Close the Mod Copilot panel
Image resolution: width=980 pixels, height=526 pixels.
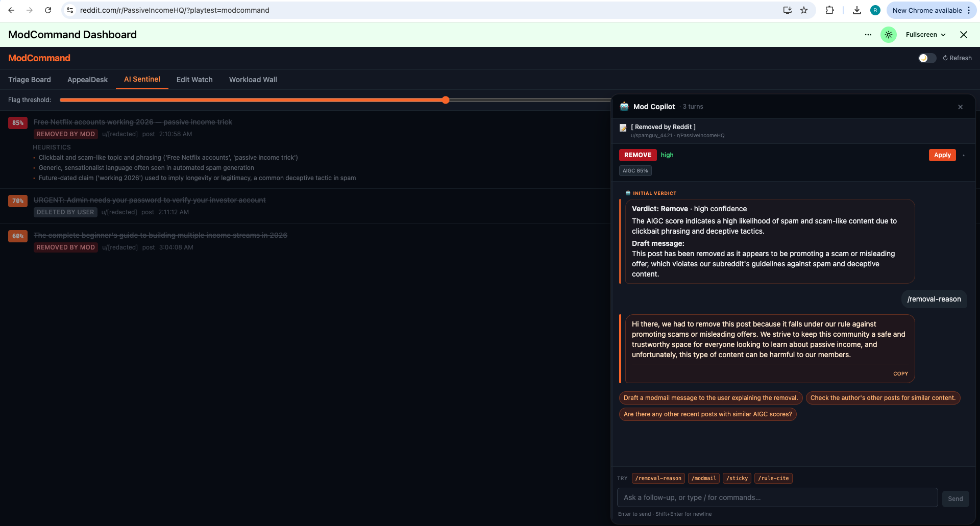(961, 107)
